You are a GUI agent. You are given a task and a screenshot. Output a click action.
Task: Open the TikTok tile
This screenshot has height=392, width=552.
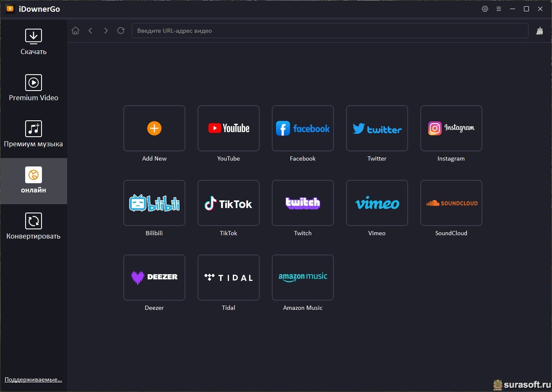(x=229, y=203)
